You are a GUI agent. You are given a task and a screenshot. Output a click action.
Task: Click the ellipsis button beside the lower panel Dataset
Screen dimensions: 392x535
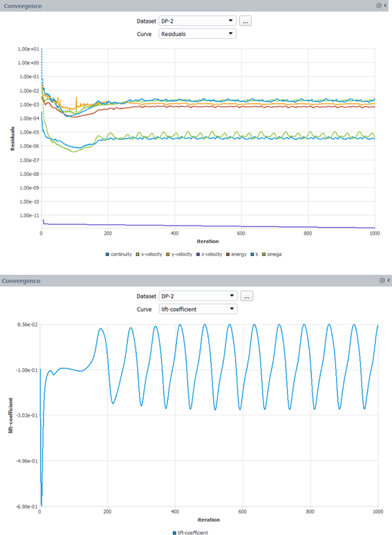click(246, 296)
